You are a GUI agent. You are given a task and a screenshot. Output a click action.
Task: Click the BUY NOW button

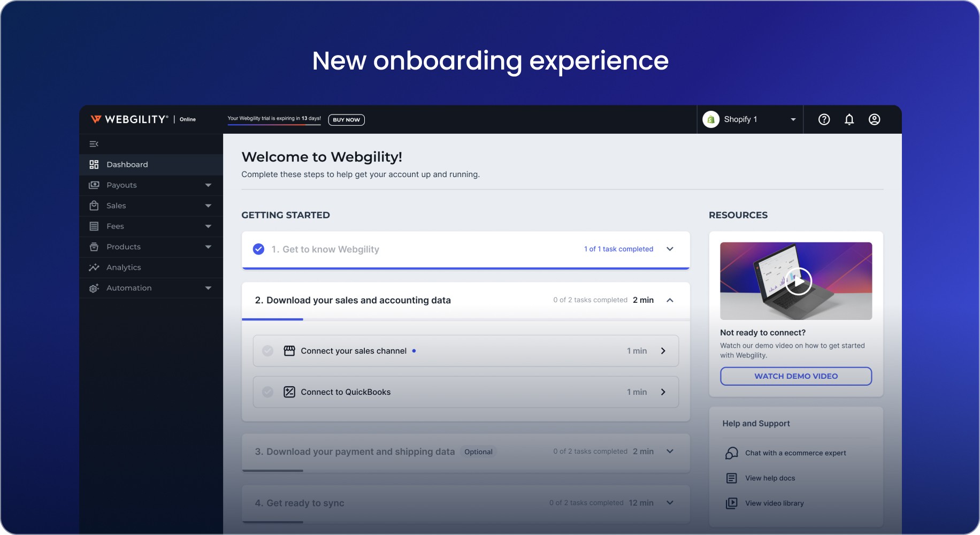346,119
